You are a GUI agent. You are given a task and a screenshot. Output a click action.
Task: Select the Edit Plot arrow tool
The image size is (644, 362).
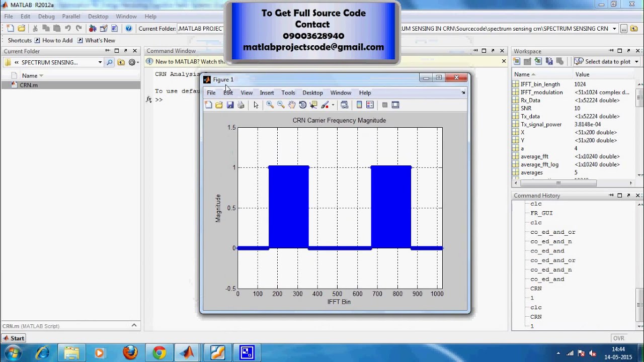click(x=256, y=105)
